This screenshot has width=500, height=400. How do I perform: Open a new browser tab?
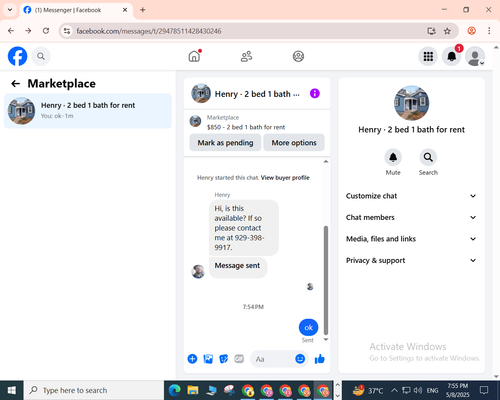pyautogui.click(x=143, y=10)
